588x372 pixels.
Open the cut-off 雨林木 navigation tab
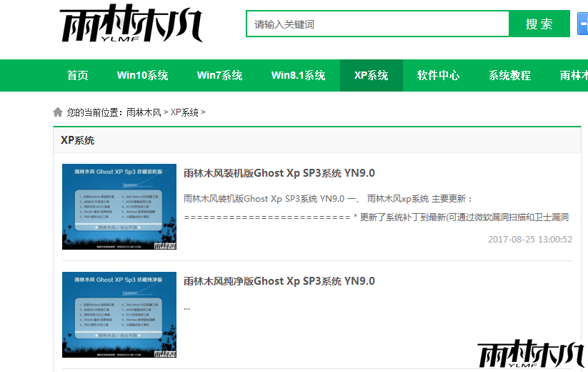(574, 75)
